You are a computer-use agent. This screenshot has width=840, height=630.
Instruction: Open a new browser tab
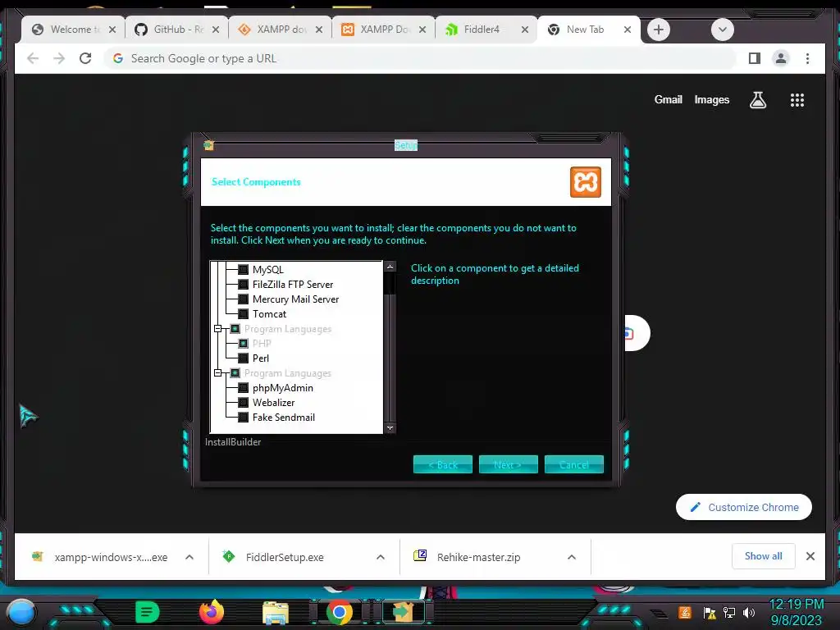click(x=659, y=30)
